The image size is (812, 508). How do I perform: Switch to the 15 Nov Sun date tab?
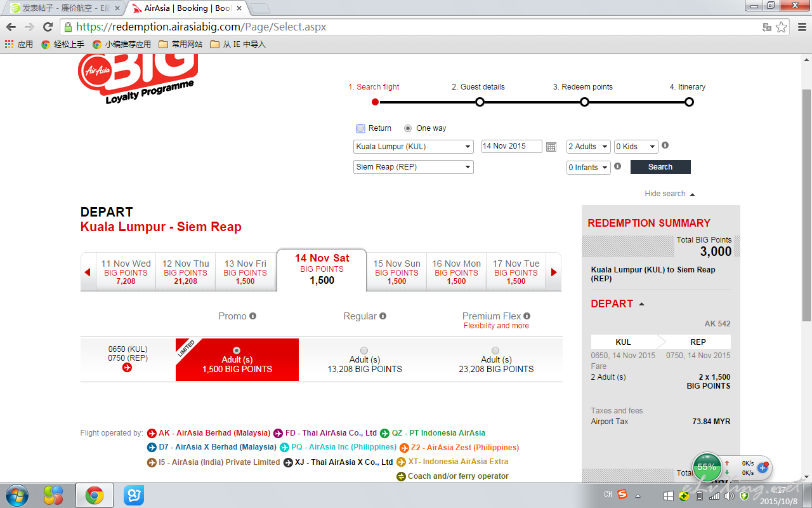coord(396,272)
